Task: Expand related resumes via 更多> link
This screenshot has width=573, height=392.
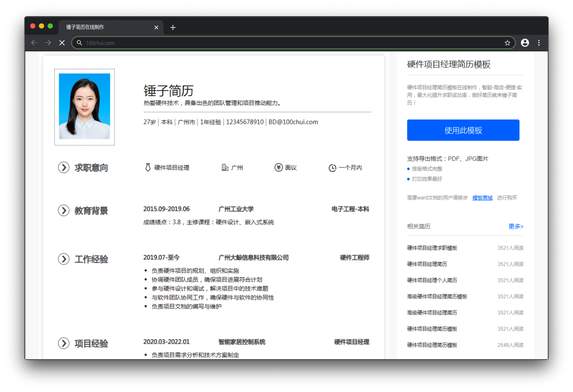Action: tap(516, 226)
